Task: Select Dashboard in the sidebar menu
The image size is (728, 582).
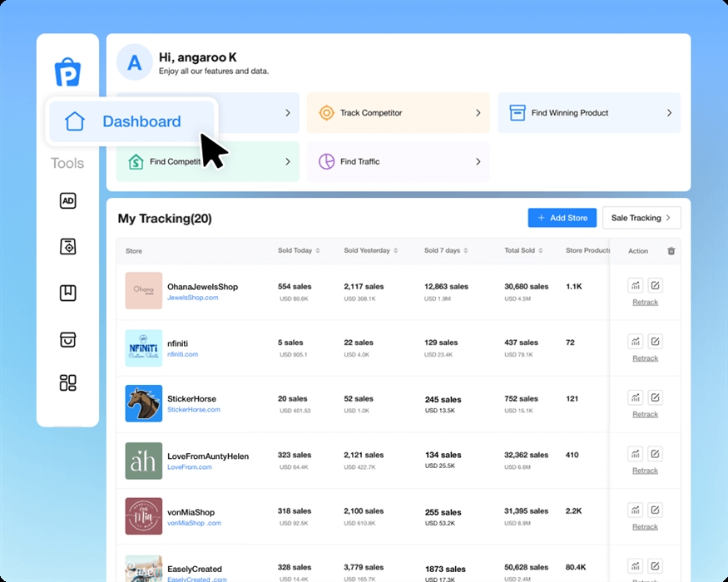Action: [x=133, y=121]
